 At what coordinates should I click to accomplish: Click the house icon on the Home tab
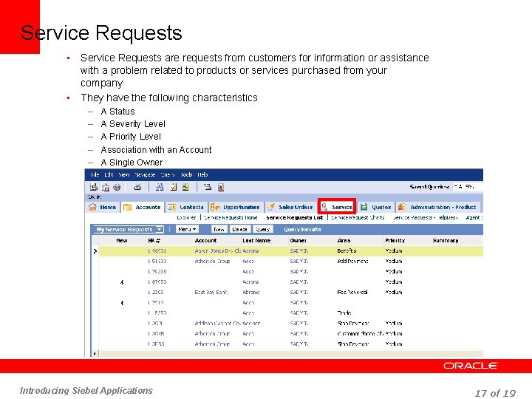coord(92,207)
